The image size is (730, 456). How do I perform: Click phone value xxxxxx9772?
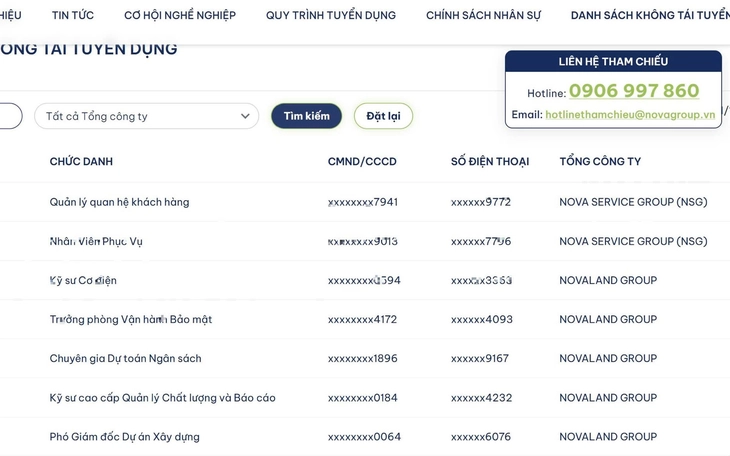pos(480,202)
